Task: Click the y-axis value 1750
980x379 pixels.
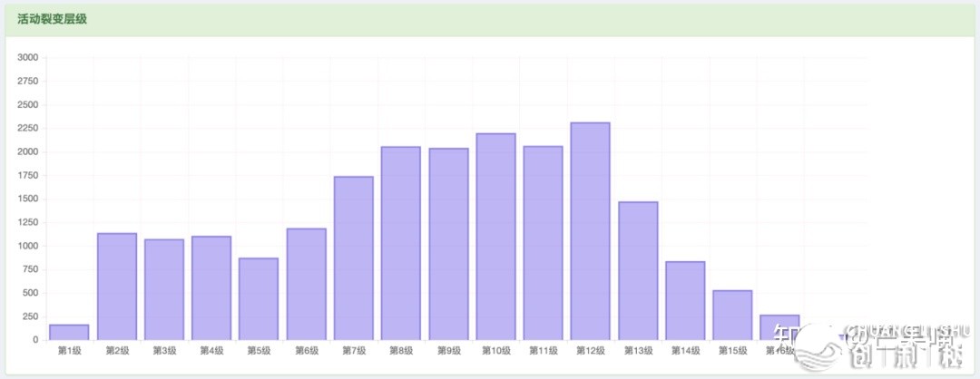Action: click(29, 176)
